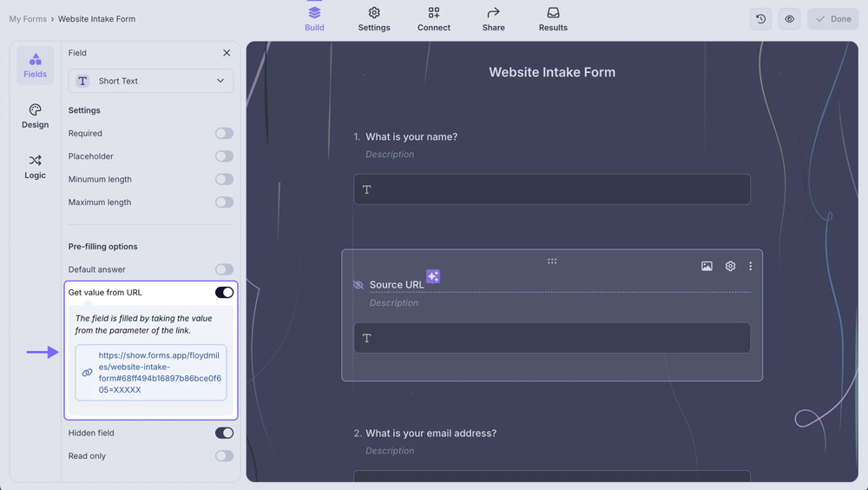Screen dimensions: 868x490
Task: Go to My Forms breadcrumb
Action: coord(28,19)
